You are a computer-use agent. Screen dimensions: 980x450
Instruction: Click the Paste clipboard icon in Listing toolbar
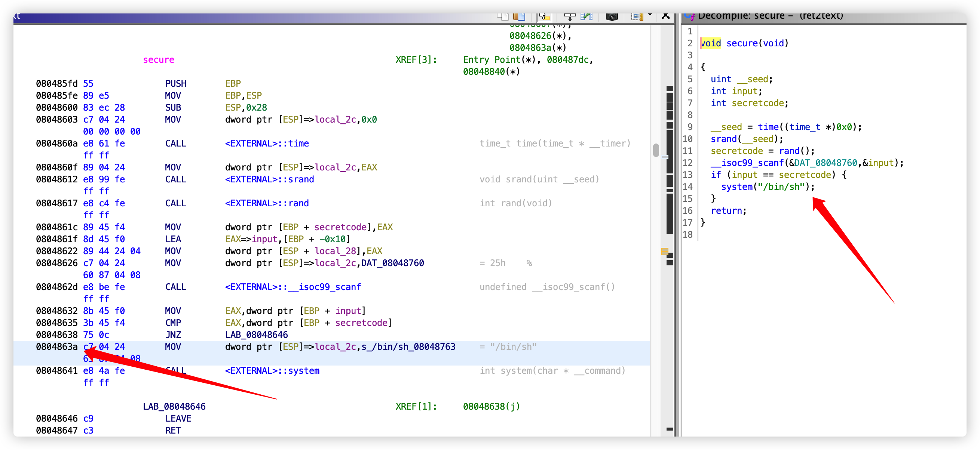pyautogui.click(x=519, y=16)
